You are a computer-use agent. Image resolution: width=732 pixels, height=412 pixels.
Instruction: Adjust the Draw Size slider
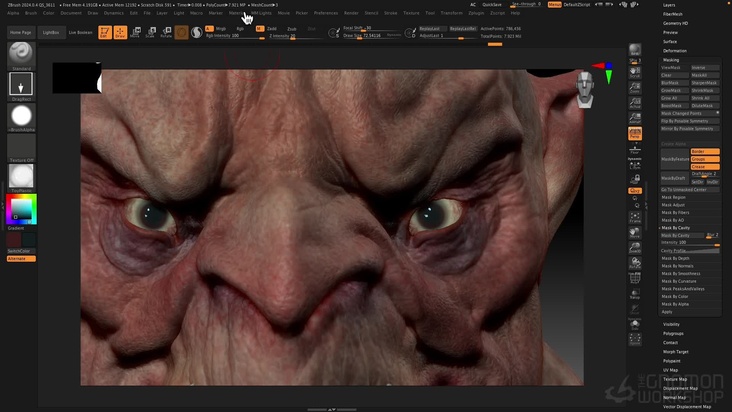tap(372, 35)
